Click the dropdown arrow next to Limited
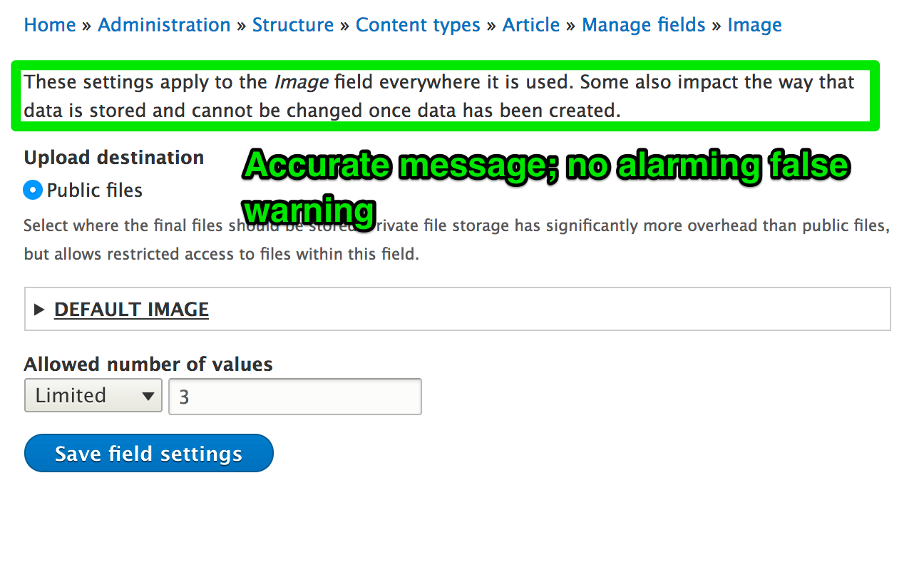 [150, 395]
